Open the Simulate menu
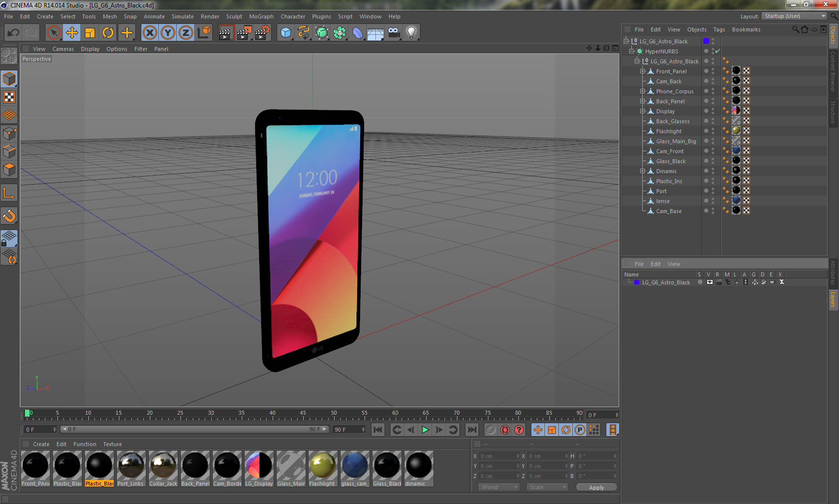Image resolution: width=839 pixels, height=504 pixels. (x=183, y=16)
